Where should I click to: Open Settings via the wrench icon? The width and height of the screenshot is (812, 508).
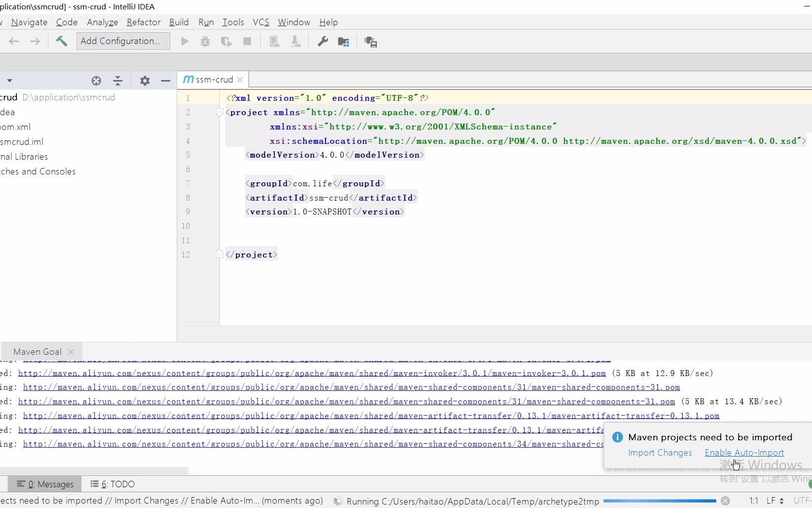[323, 42]
